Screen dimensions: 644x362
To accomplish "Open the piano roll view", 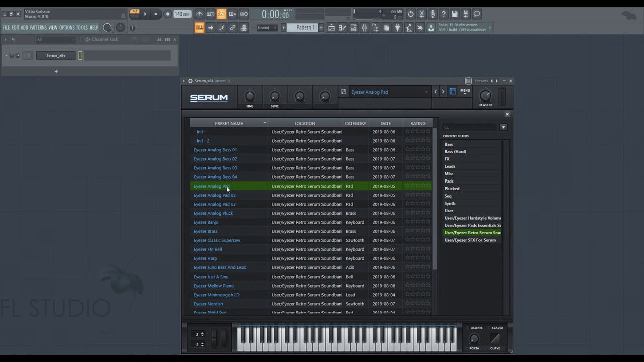I will pos(343,28).
